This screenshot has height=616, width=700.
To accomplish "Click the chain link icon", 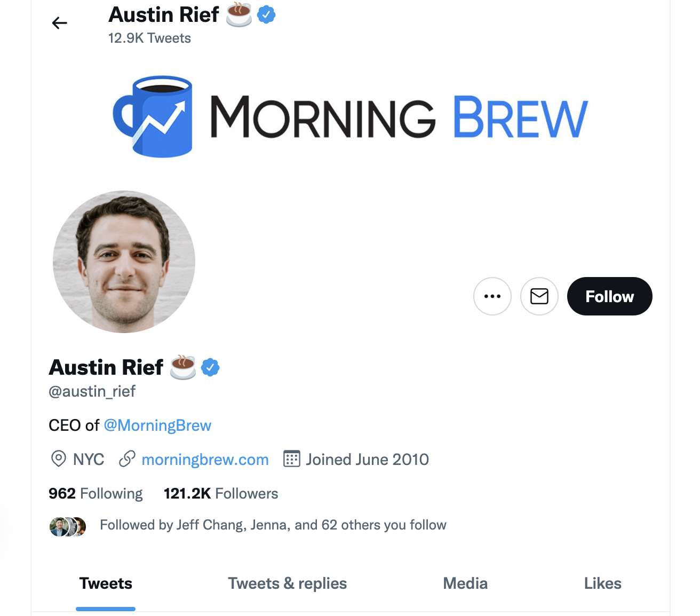I will pyautogui.click(x=127, y=459).
